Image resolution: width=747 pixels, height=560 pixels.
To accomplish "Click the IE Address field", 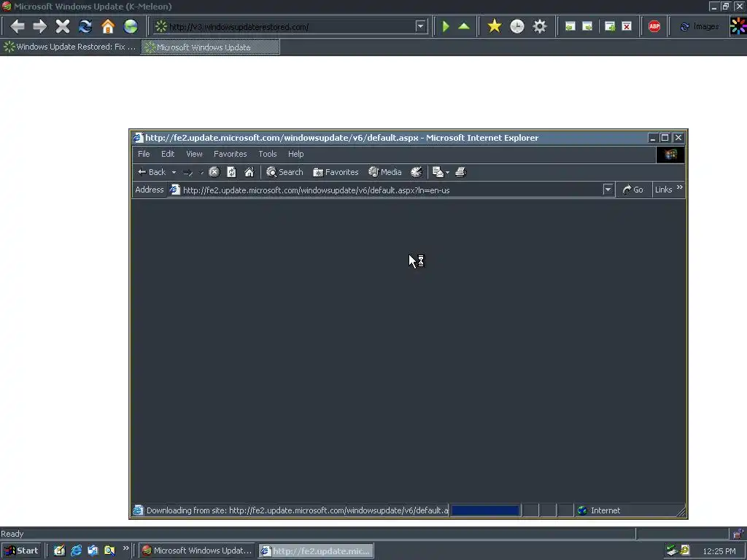I will (386, 190).
